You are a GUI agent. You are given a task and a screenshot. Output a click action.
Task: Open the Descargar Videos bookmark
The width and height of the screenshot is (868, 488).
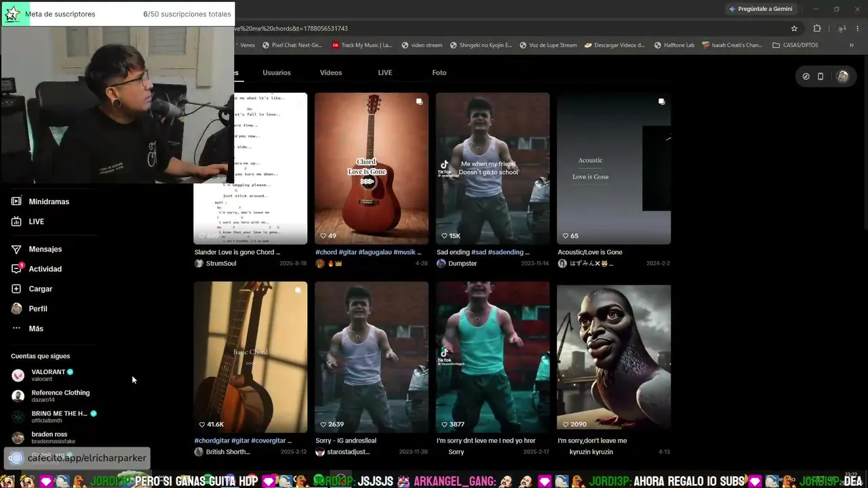click(614, 45)
